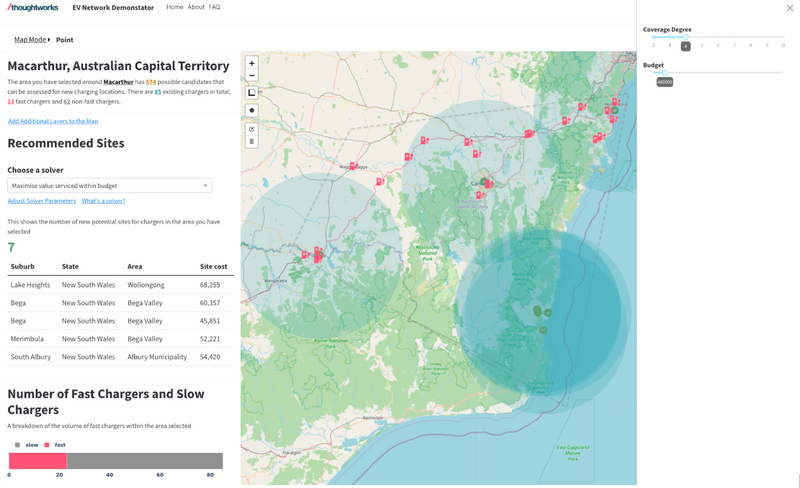The height and width of the screenshot is (488, 800).
Task: Click Adjust Solver Parameters link
Action: [42, 201]
